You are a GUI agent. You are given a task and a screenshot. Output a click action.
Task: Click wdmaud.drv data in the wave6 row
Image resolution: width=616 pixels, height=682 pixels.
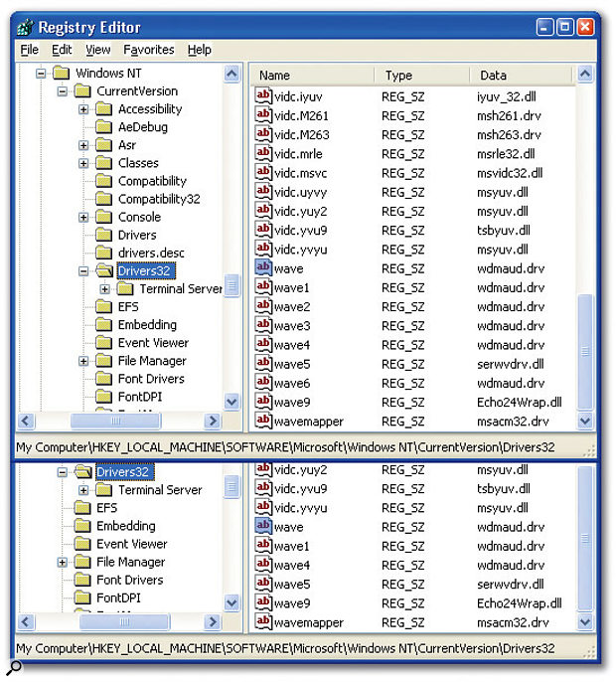(511, 384)
